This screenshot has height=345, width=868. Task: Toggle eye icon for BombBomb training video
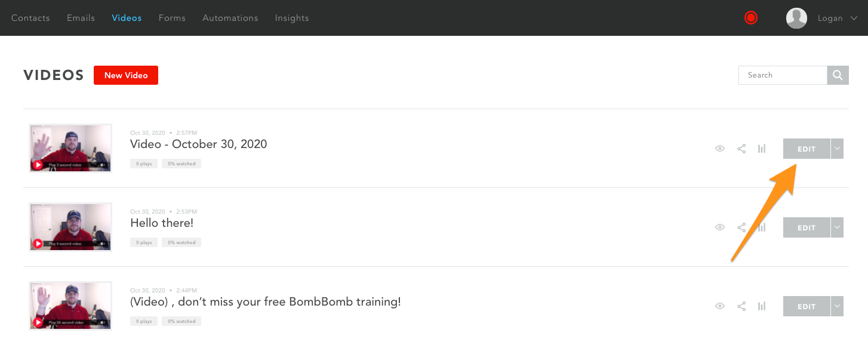tap(720, 306)
